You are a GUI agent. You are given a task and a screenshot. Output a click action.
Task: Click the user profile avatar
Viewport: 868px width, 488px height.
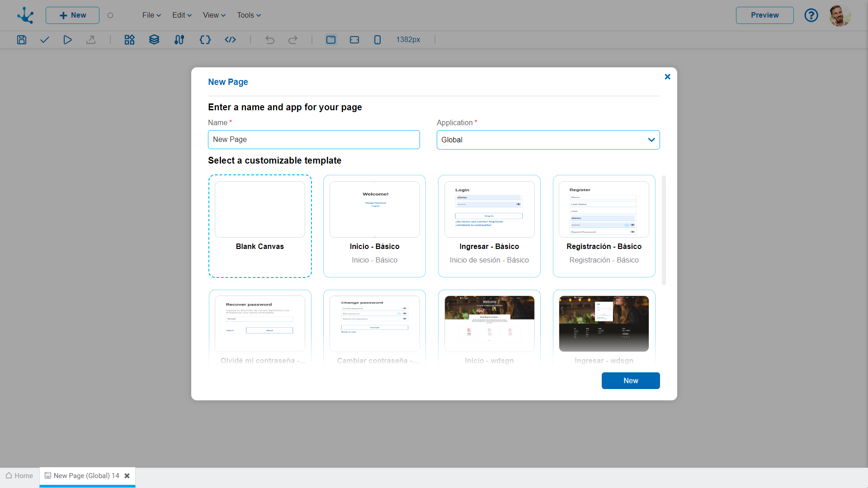[x=840, y=15]
